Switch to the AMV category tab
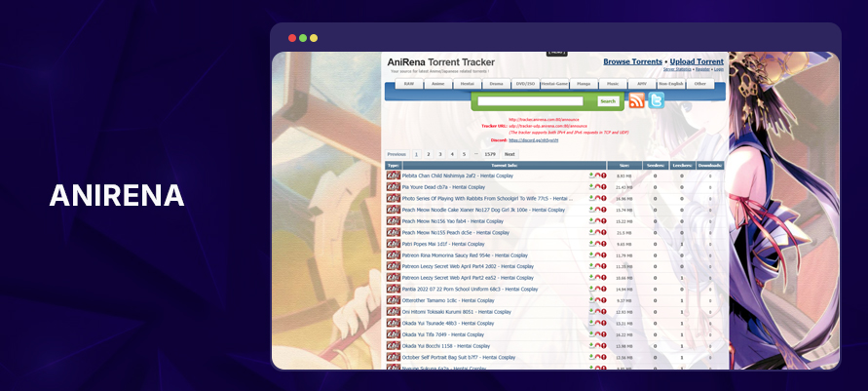This screenshot has width=868, height=391. click(642, 84)
